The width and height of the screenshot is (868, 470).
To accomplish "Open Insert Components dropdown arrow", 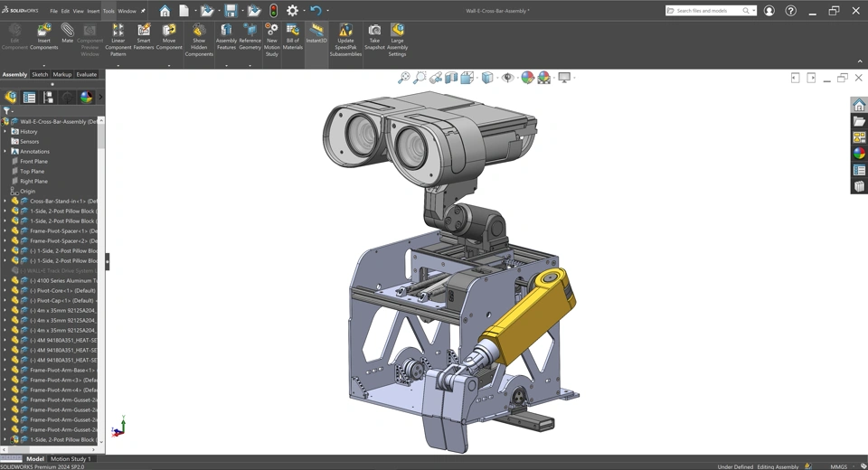I will (x=43, y=65).
